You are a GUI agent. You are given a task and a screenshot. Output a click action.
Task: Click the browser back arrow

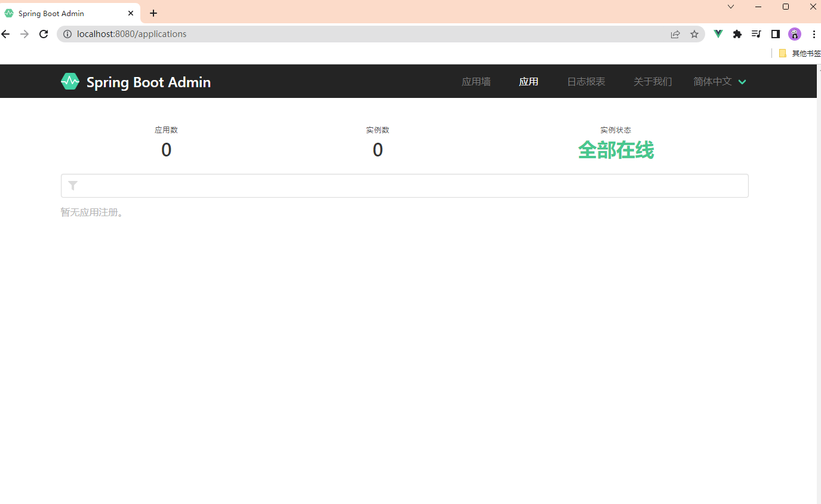(6, 34)
